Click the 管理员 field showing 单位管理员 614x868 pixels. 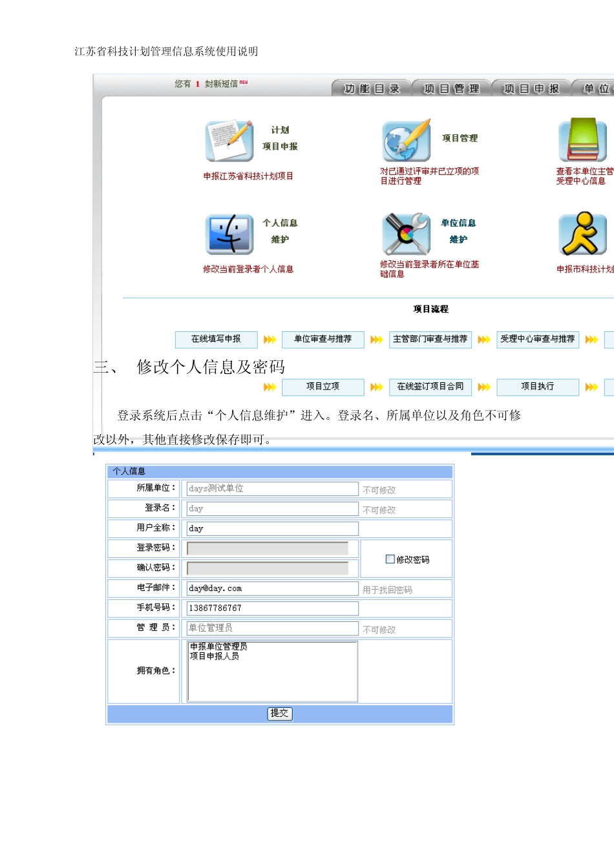(272, 628)
